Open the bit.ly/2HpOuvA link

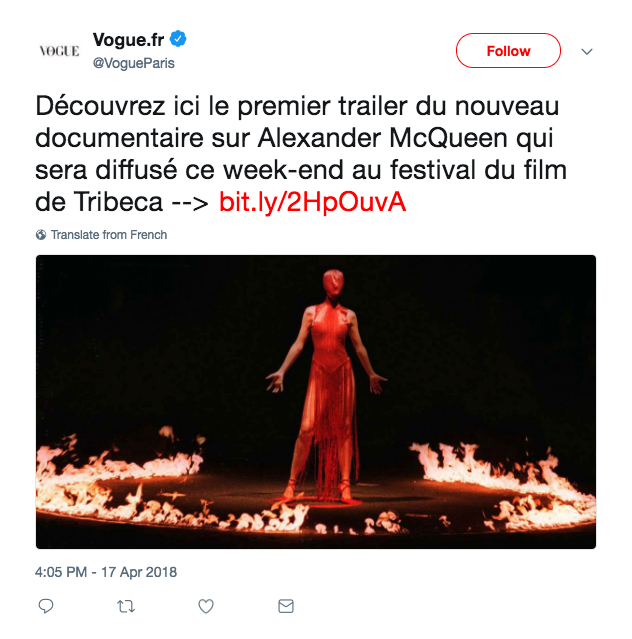(x=313, y=202)
